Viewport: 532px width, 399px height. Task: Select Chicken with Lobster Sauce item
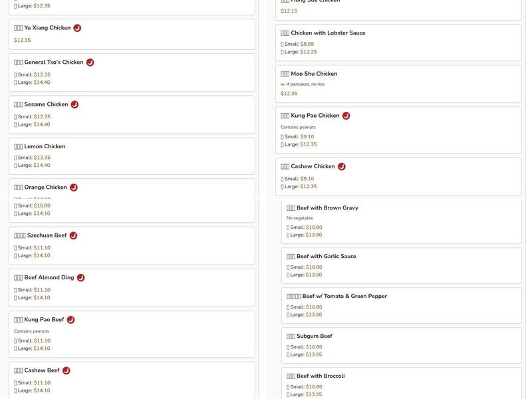(398, 43)
